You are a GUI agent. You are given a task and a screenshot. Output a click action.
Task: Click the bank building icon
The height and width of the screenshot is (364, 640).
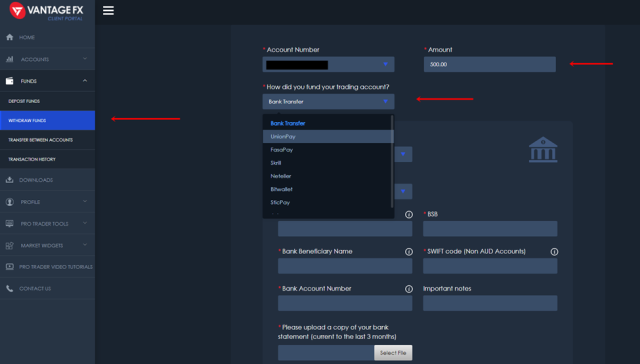click(x=543, y=149)
